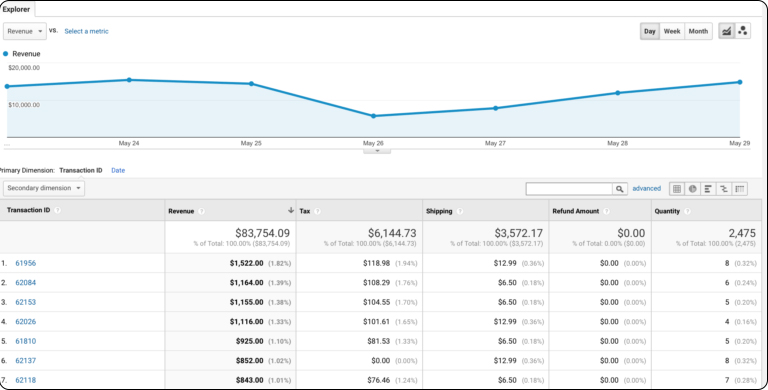The height and width of the screenshot is (390, 768).
Task: Click the May 26 chart data point
Action: click(x=373, y=116)
